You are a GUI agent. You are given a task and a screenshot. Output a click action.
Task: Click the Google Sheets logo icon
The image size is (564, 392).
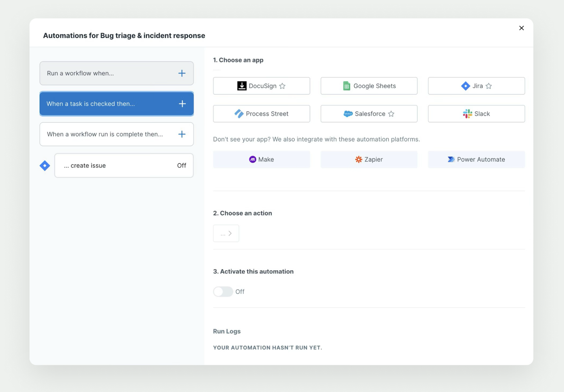point(346,86)
